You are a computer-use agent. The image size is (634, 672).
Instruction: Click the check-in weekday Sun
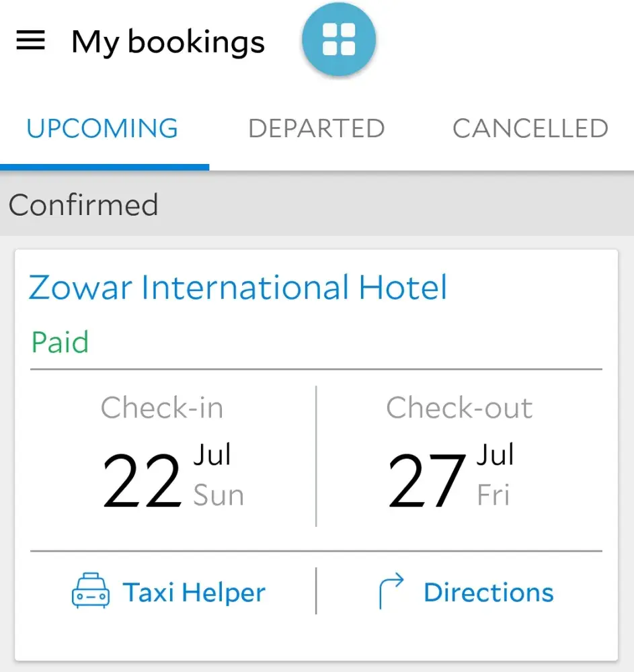pos(219,496)
